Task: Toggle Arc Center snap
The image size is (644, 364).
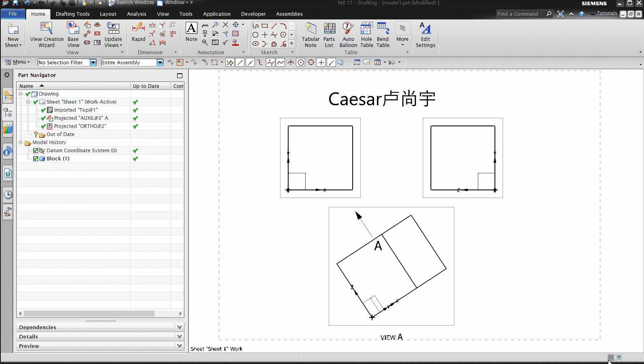Action: click(x=301, y=62)
